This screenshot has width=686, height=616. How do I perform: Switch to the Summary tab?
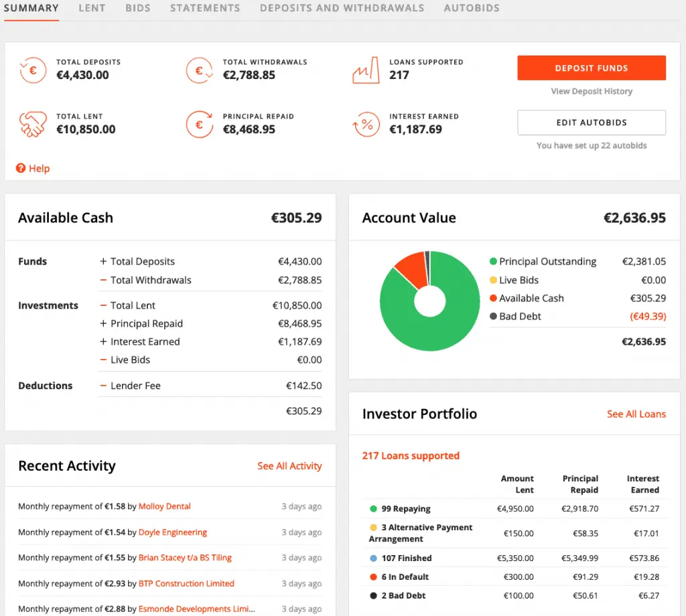(x=31, y=8)
